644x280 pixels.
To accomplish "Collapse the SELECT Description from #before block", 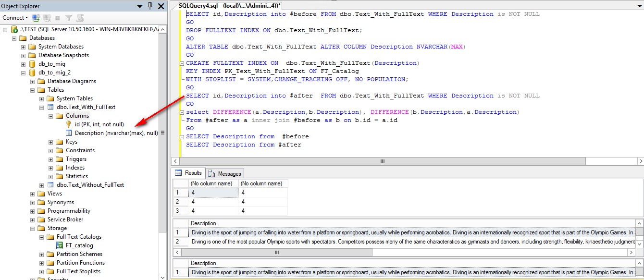I will 182,136.
